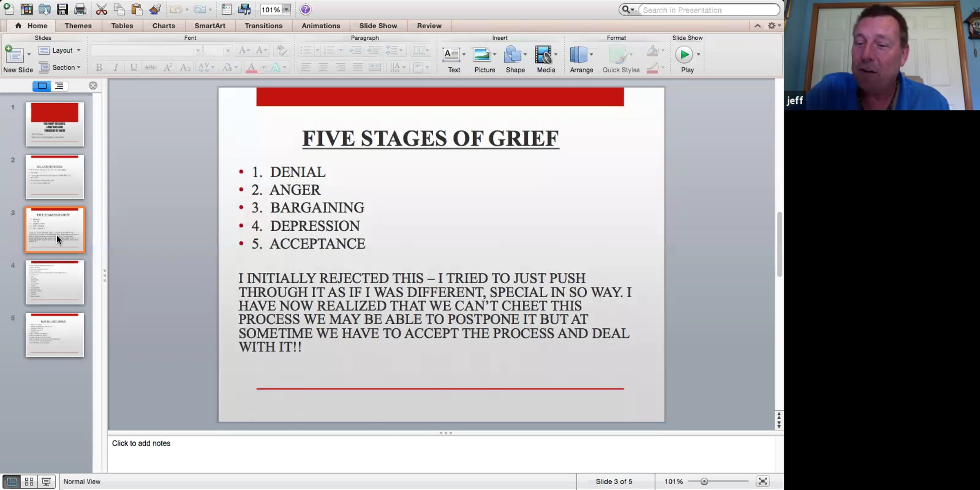This screenshot has height=490, width=980.
Task: Open the Transitions tab
Action: click(263, 26)
